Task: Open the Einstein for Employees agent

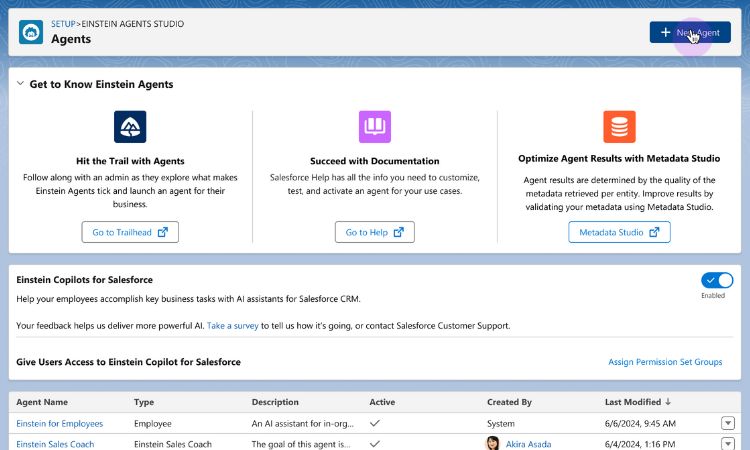Action: tap(60, 423)
